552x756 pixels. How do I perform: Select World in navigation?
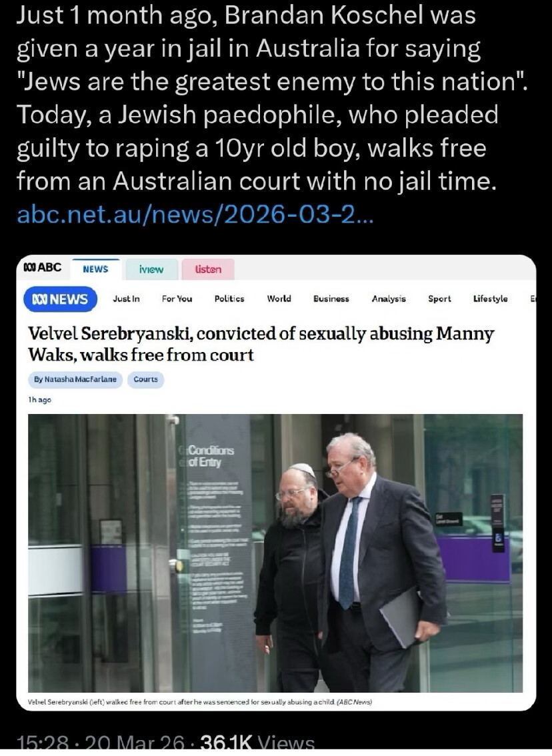(279, 299)
